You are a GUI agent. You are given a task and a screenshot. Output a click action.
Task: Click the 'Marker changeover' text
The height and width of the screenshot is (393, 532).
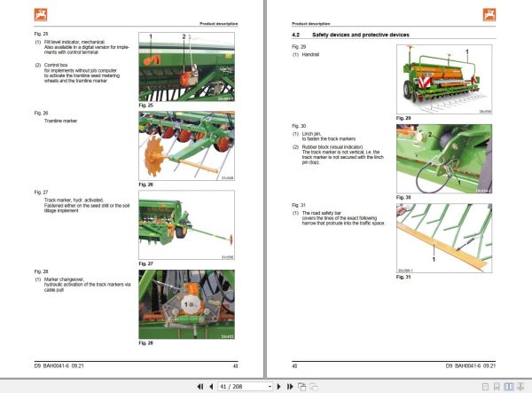(x=64, y=279)
